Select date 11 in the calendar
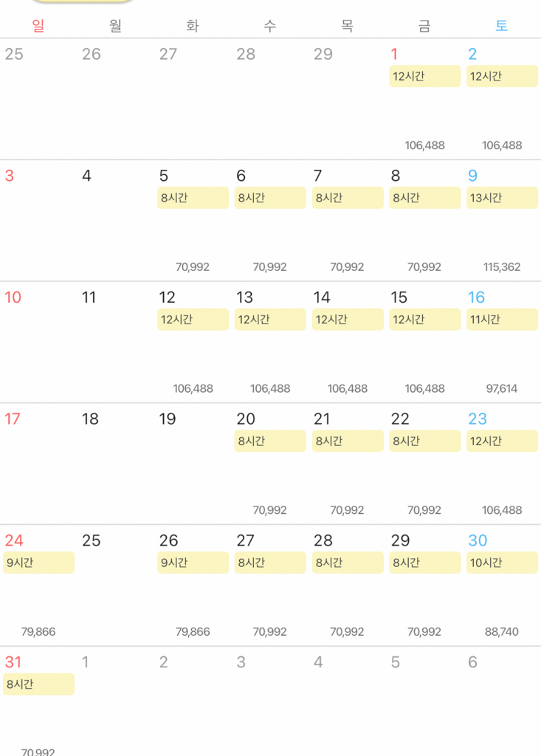The height and width of the screenshot is (756, 541). (x=89, y=298)
